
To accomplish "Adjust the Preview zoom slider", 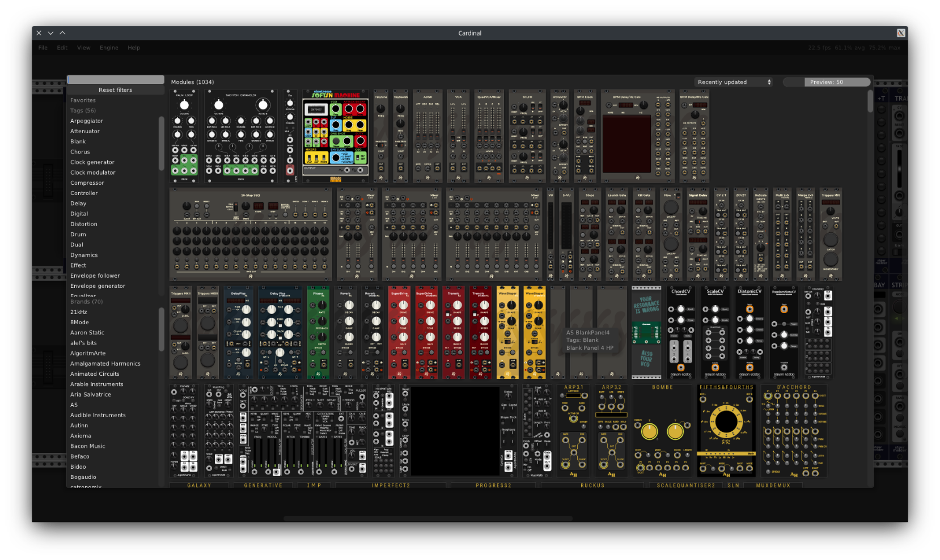I will (x=826, y=82).
